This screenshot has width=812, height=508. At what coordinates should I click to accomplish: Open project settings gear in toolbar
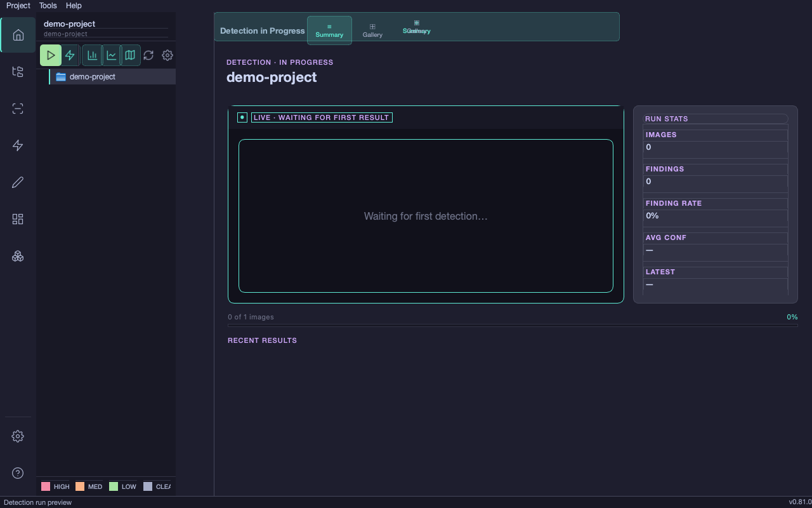(167, 55)
